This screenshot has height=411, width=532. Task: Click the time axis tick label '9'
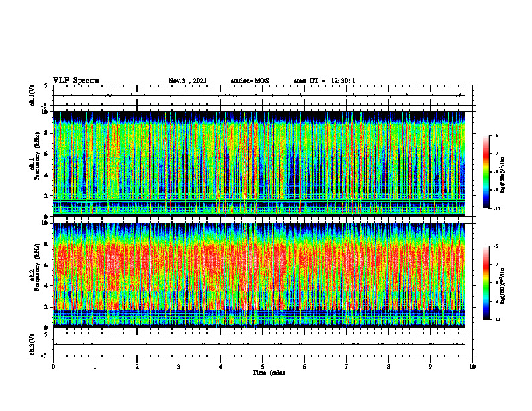click(430, 367)
